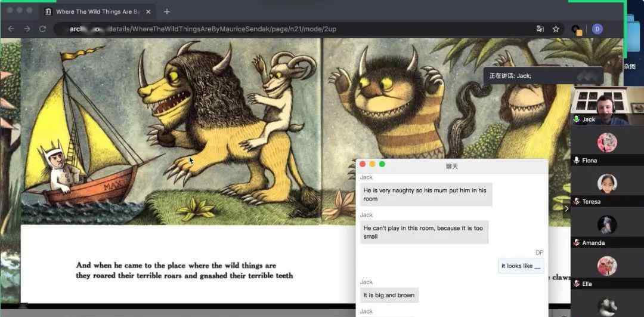
Task: Go back to the previous browser page
Action: click(11, 29)
